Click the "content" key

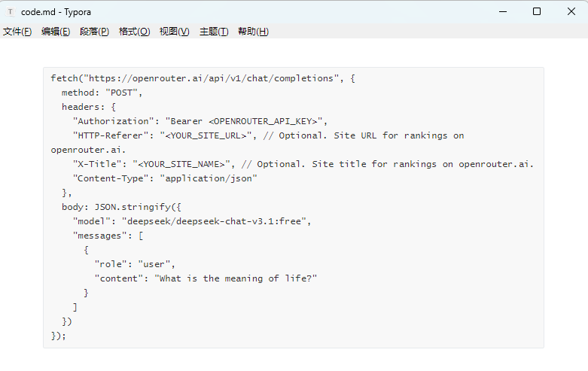coord(119,278)
